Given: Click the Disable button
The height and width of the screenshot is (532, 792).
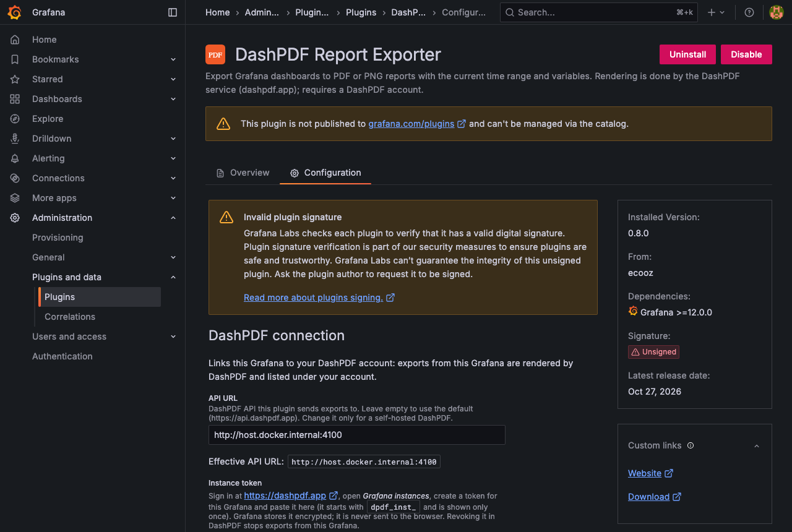Looking at the screenshot, I should 746,54.
